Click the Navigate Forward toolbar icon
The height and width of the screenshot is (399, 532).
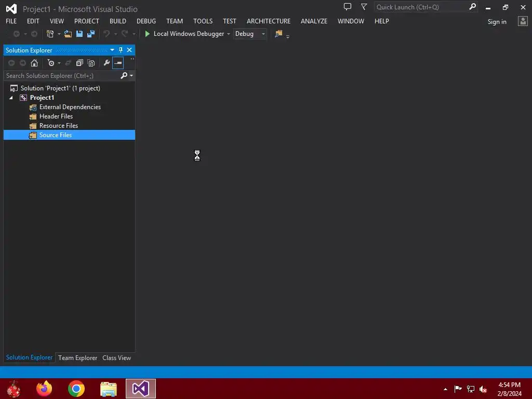point(34,34)
